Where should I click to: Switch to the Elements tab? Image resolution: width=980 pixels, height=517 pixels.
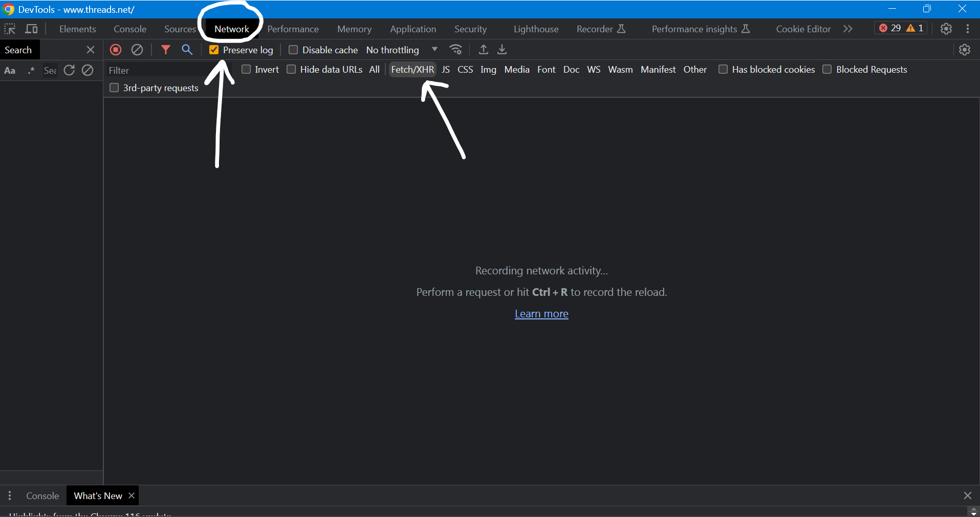pyautogui.click(x=78, y=29)
